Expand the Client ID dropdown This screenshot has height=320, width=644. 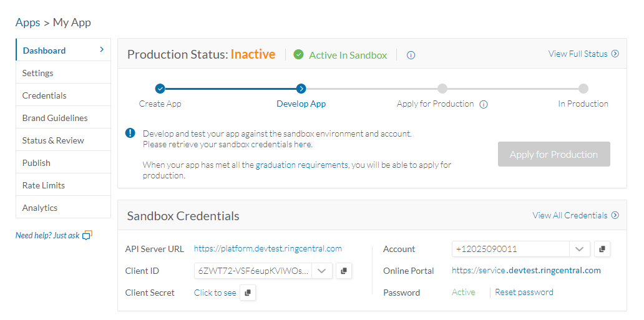coord(321,271)
